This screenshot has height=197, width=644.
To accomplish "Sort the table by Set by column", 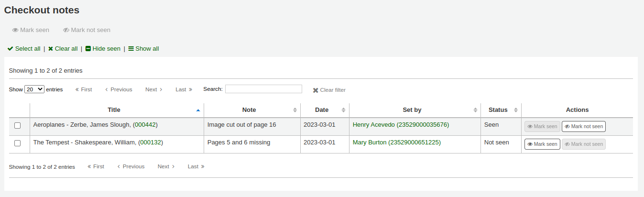I will (475, 110).
